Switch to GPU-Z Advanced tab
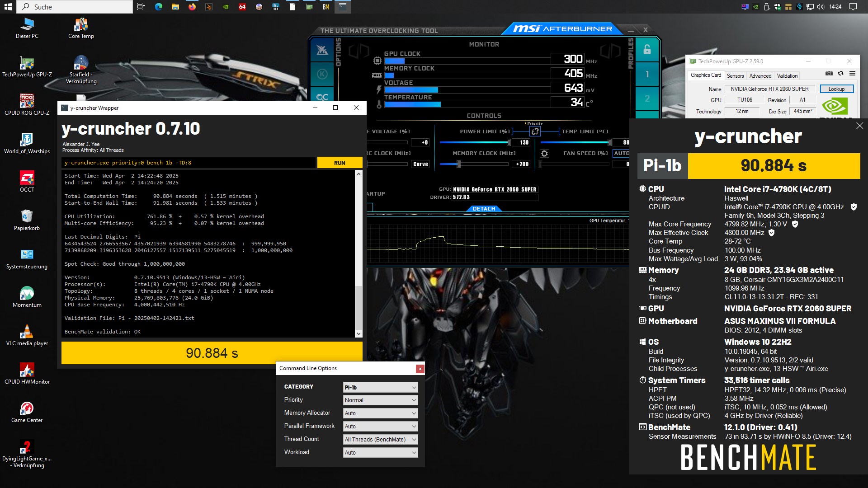The height and width of the screenshot is (488, 868). tap(760, 76)
